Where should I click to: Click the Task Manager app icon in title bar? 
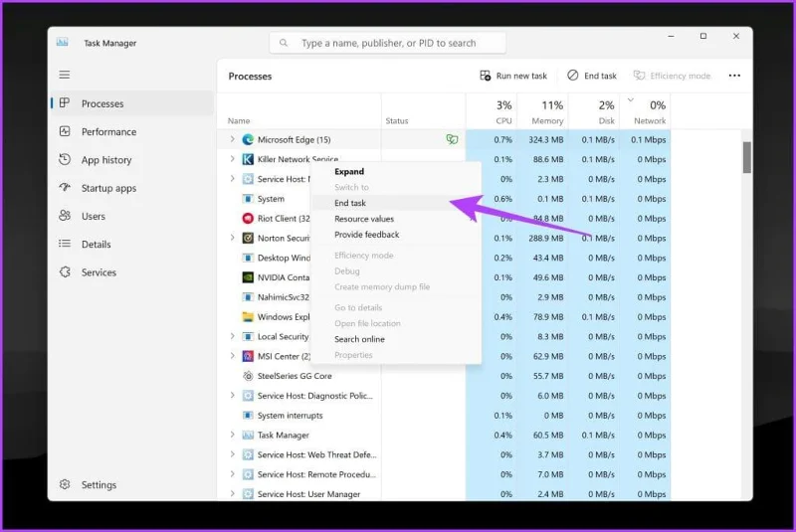[x=63, y=42]
